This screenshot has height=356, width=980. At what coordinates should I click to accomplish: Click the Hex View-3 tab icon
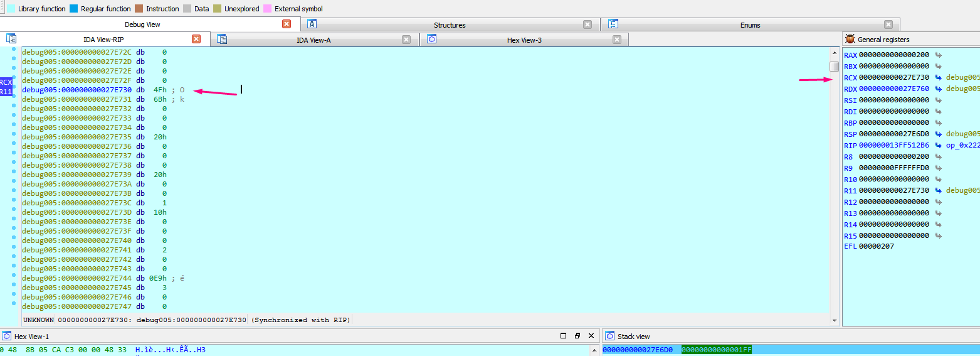click(x=431, y=39)
